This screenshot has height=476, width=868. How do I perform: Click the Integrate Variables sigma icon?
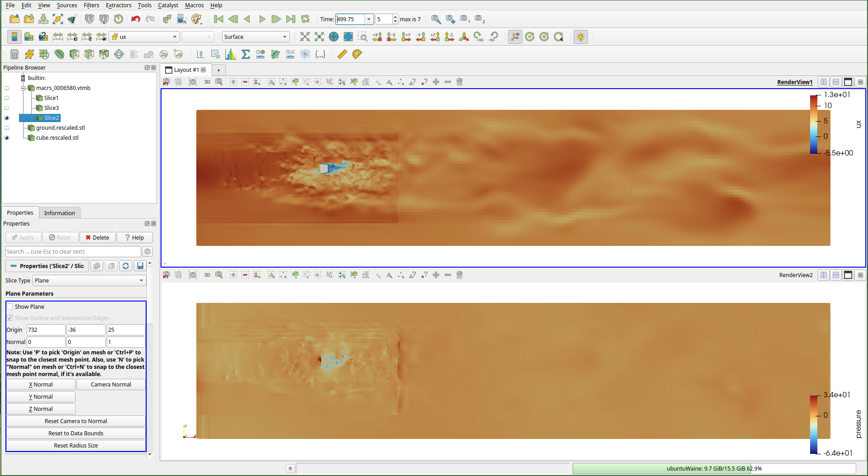pos(246,54)
